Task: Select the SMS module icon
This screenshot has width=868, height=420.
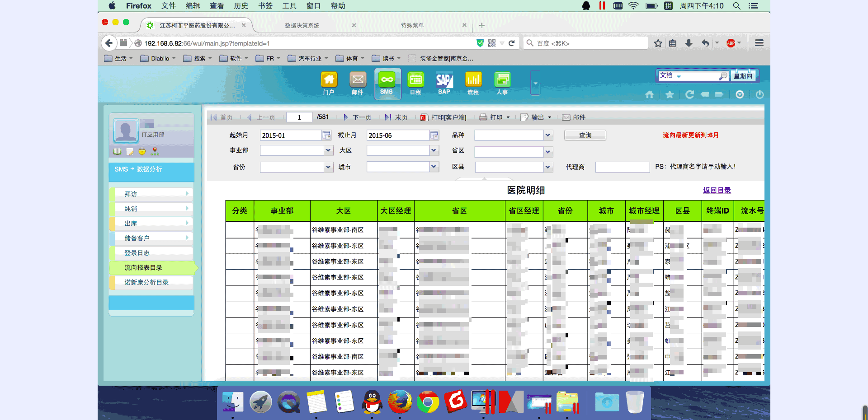Action: coord(387,84)
